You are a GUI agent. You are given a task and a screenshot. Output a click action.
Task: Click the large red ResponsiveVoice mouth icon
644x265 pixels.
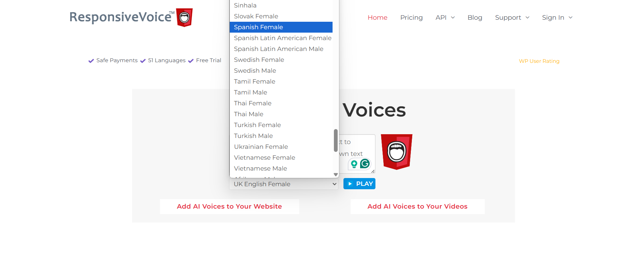(397, 152)
